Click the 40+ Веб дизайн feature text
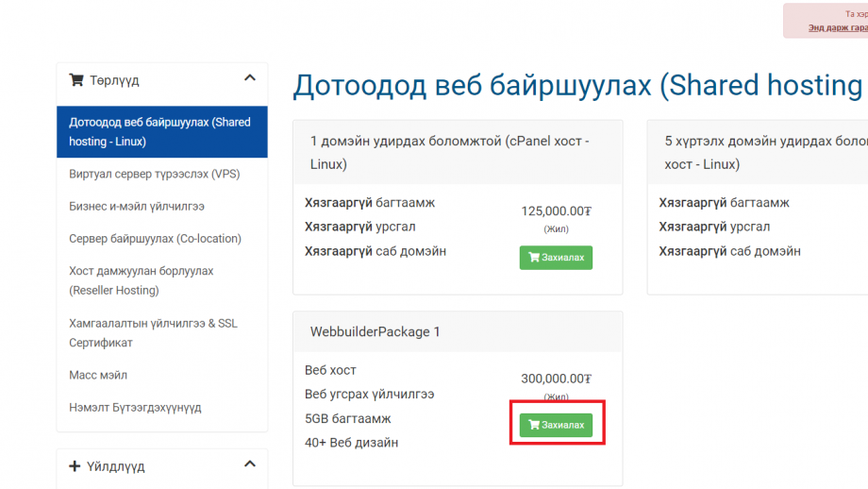The image size is (868, 489). 352,443
